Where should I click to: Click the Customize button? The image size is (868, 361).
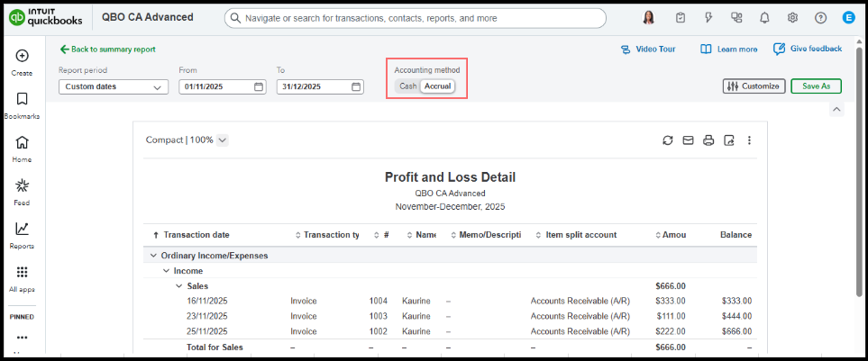(754, 86)
